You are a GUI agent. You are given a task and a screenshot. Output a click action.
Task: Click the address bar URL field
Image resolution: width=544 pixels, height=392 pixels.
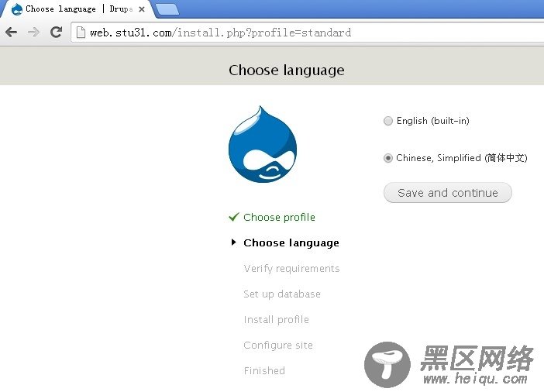pyautogui.click(x=310, y=33)
